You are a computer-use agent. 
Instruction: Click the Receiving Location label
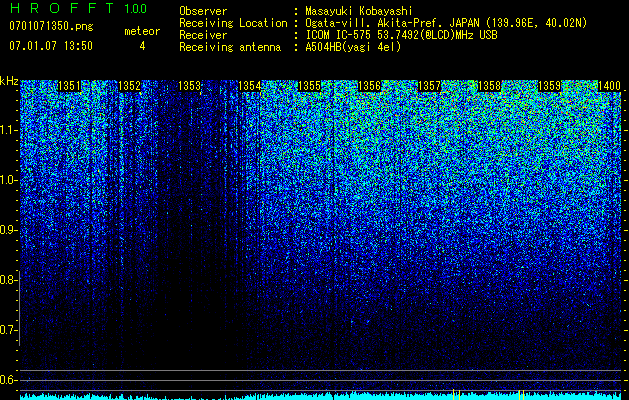coord(233,23)
